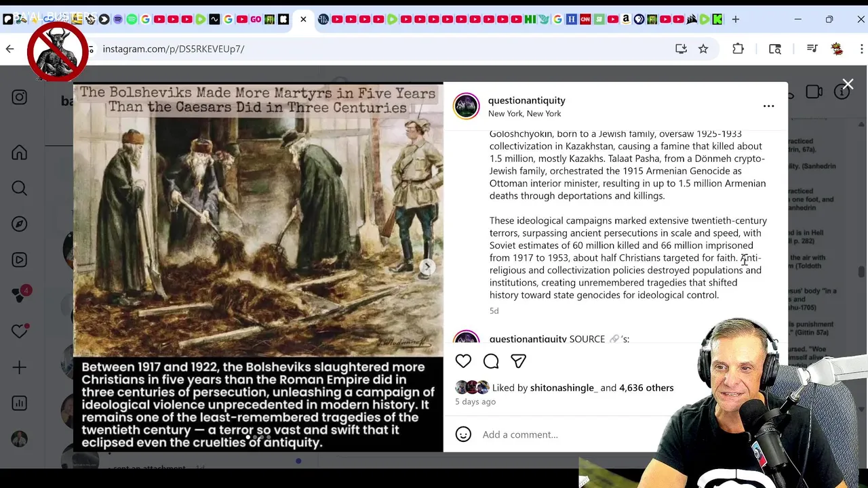This screenshot has width=868, height=488.
Task: Go to the next carousel image
Action: pyautogui.click(x=427, y=267)
